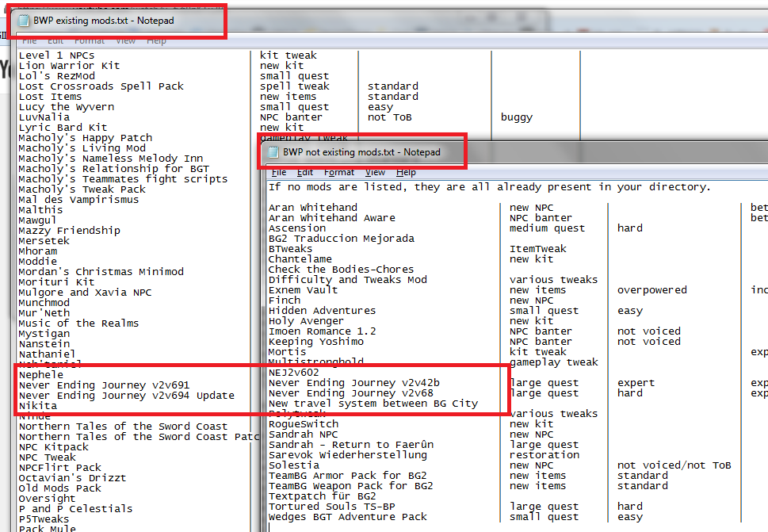The image size is (768, 532).
Task: Click the 'Textpatch für BG2' line
Action: point(322,496)
